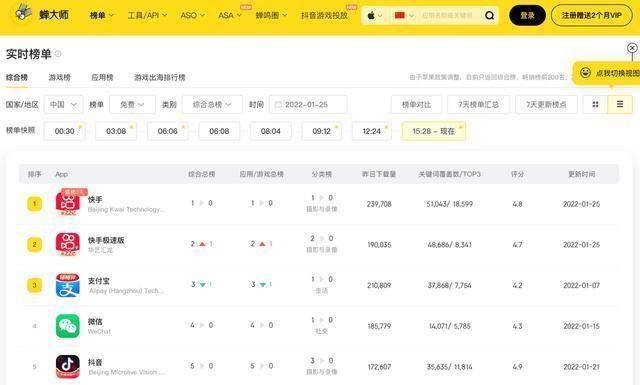Open the 榜单对比 button

click(416, 105)
